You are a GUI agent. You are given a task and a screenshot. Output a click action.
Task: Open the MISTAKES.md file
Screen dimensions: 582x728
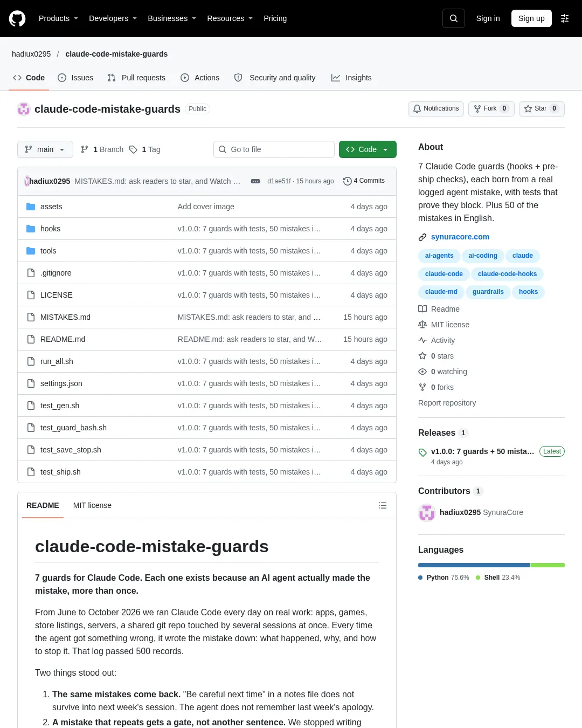[x=65, y=317]
